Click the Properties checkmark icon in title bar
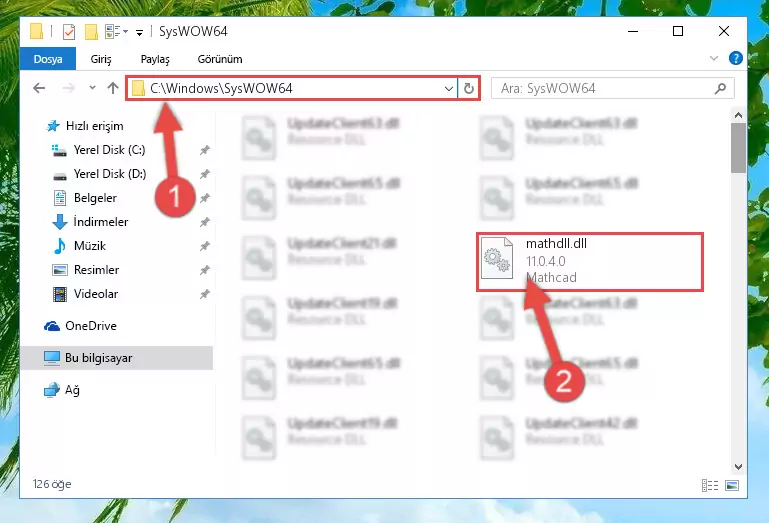Screen dimensions: 769x523 [69, 32]
